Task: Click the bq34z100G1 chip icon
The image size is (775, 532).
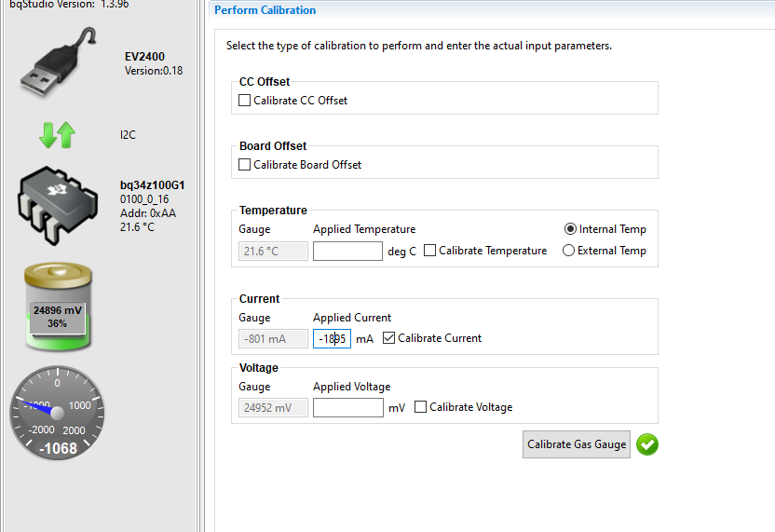Action: point(58,205)
